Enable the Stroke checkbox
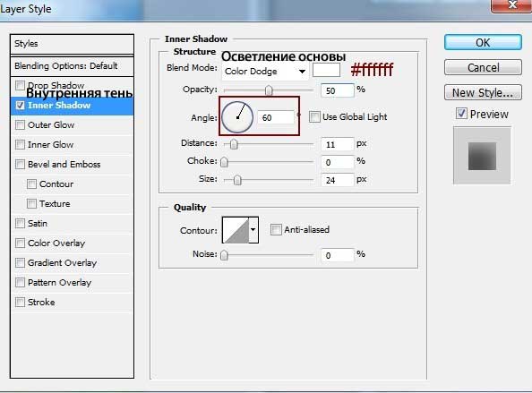 pos(20,302)
